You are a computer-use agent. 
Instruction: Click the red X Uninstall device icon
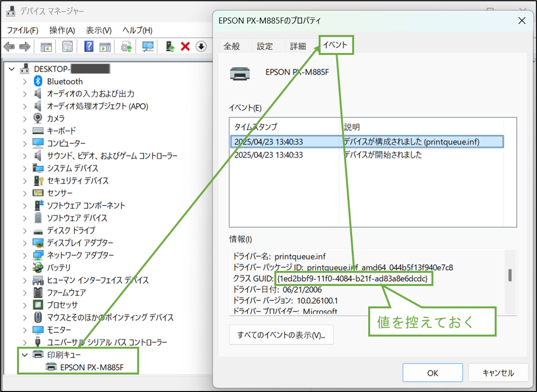[185, 47]
